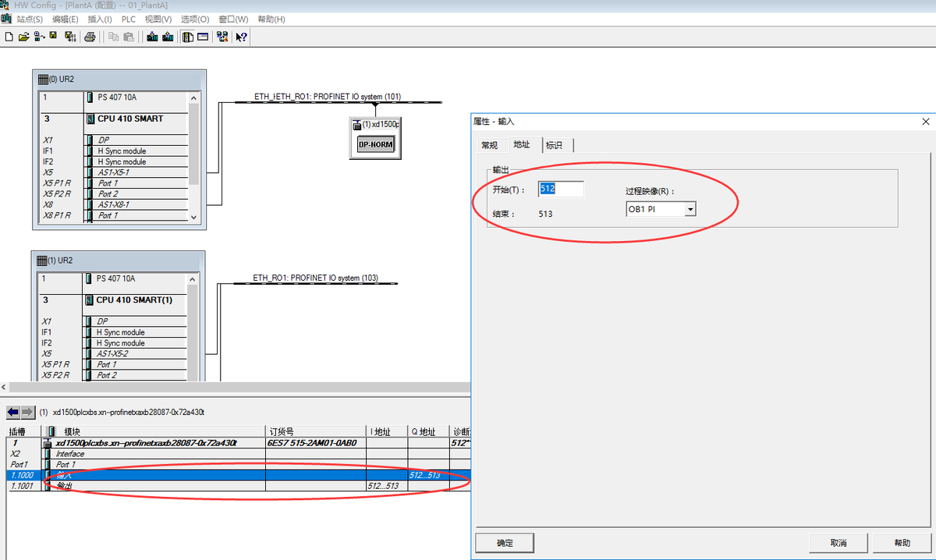Select the 1.1001 输出 module row

156,486
